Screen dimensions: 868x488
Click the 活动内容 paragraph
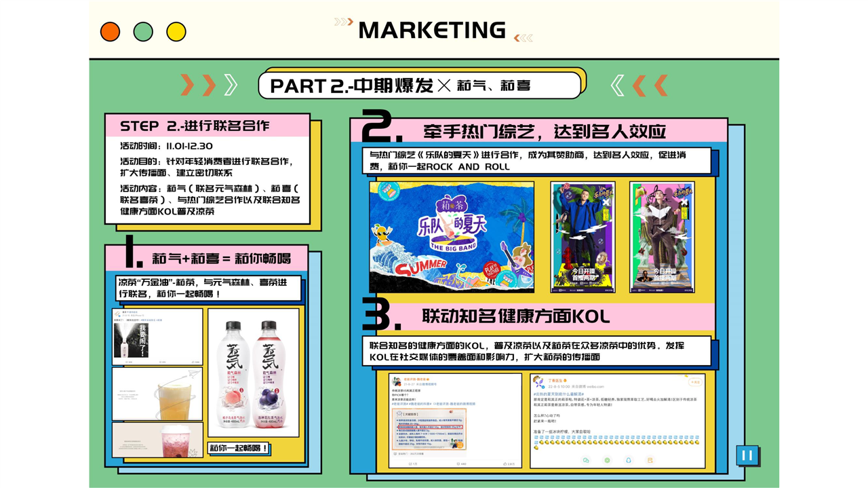(210, 200)
